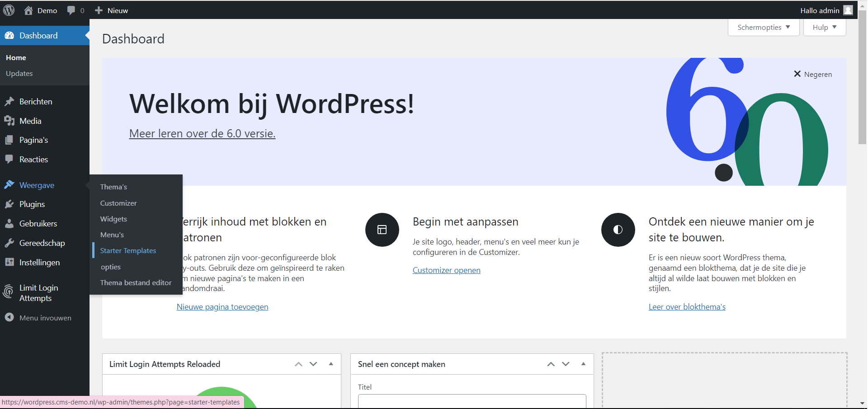Click the WordPress logo in admin bar
The image size is (868, 409).
(x=9, y=10)
